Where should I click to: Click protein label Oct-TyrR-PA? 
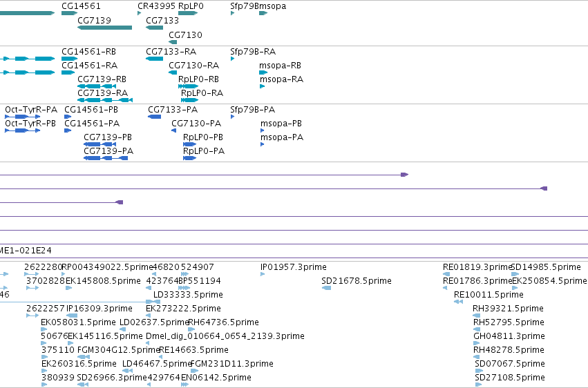[31, 109]
